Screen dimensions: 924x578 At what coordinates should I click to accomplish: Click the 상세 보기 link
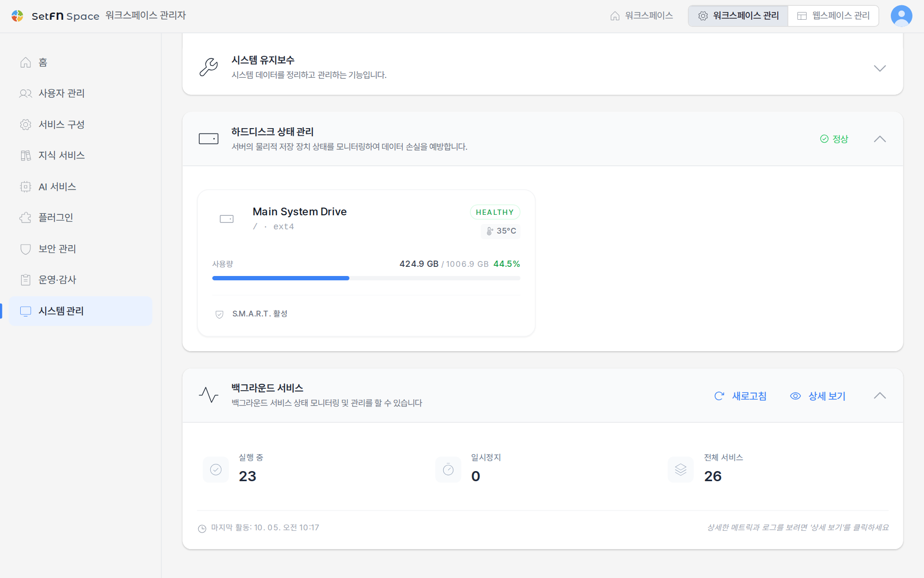[x=818, y=396]
